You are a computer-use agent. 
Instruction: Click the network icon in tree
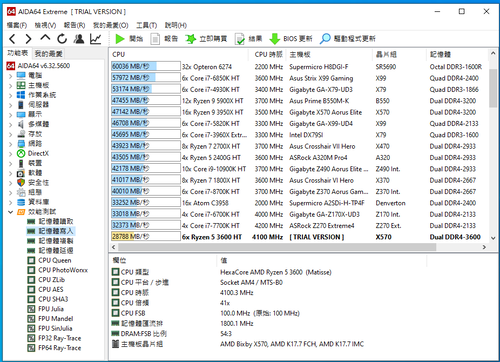pos(21,144)
